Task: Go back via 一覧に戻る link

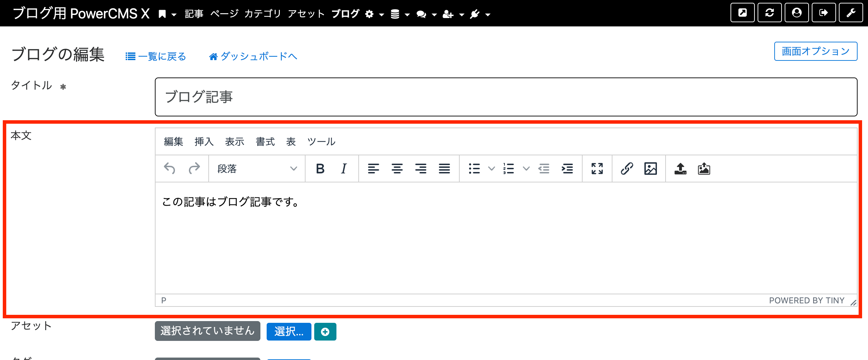Action: 156,56
